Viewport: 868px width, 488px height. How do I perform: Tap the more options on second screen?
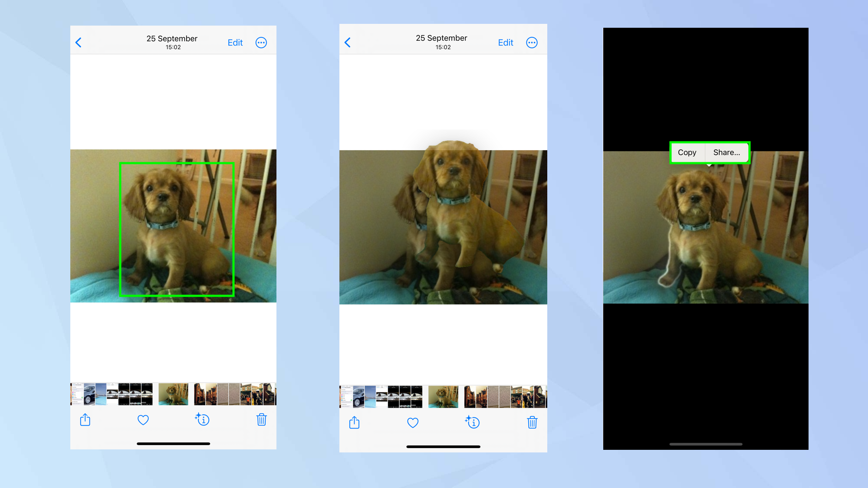click(532, 43)
